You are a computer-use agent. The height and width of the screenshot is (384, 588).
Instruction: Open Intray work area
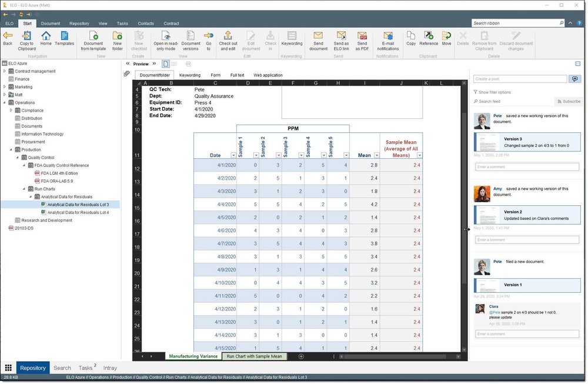[x=110, y=368]
